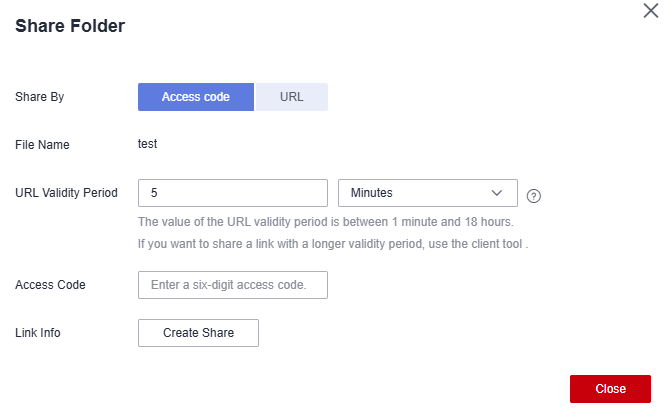Click the Create Share button
This screenshot has height=416, width=671.
click(198, 333)
